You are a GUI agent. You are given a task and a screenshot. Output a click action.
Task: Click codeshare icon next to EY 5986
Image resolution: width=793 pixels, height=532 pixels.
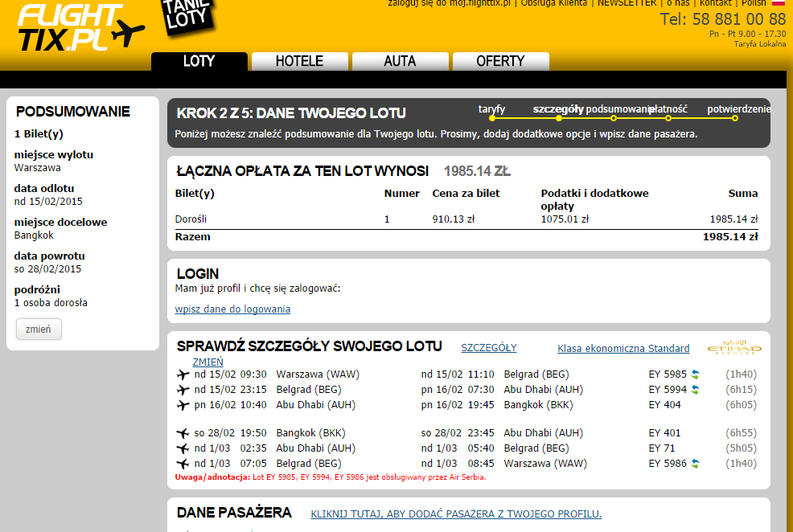tap(696, 463)
